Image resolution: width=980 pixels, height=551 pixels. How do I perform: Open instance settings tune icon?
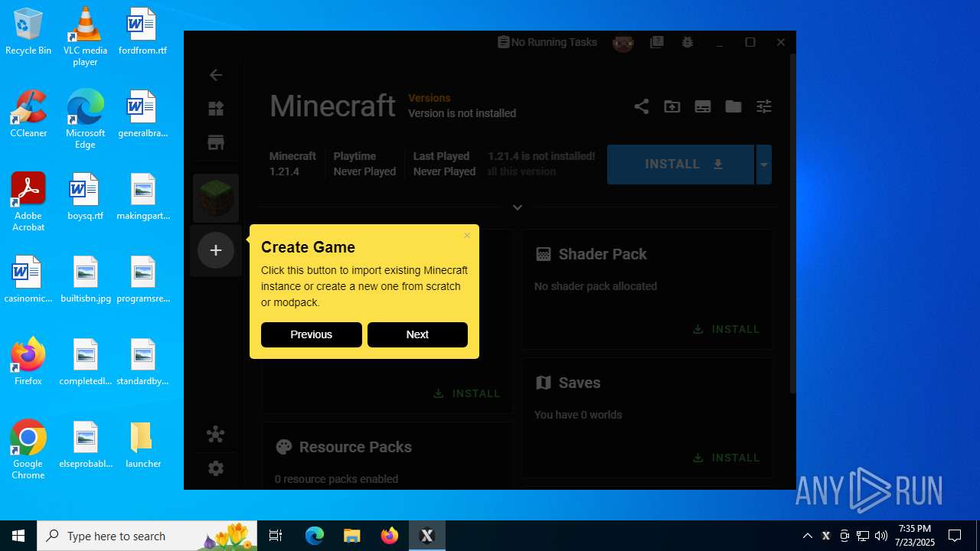point(764,106)
